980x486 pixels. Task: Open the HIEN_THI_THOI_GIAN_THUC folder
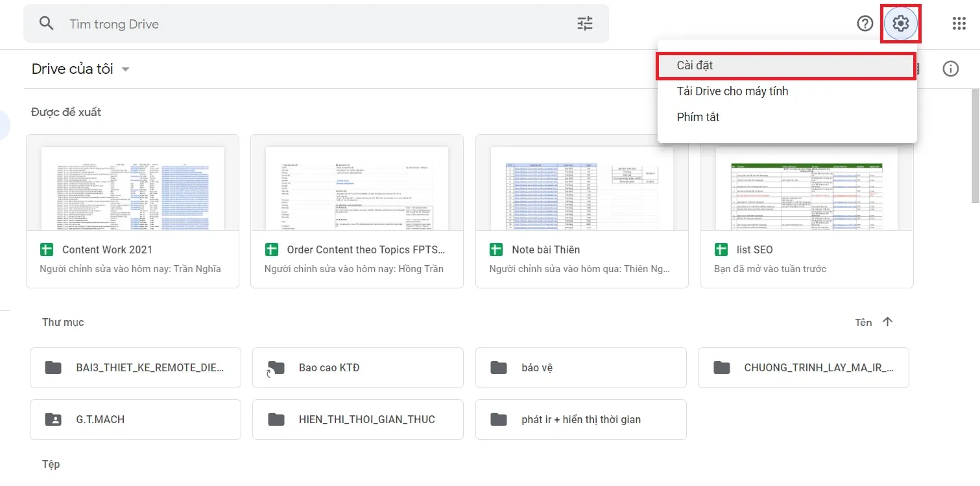[x=358, y=419]
